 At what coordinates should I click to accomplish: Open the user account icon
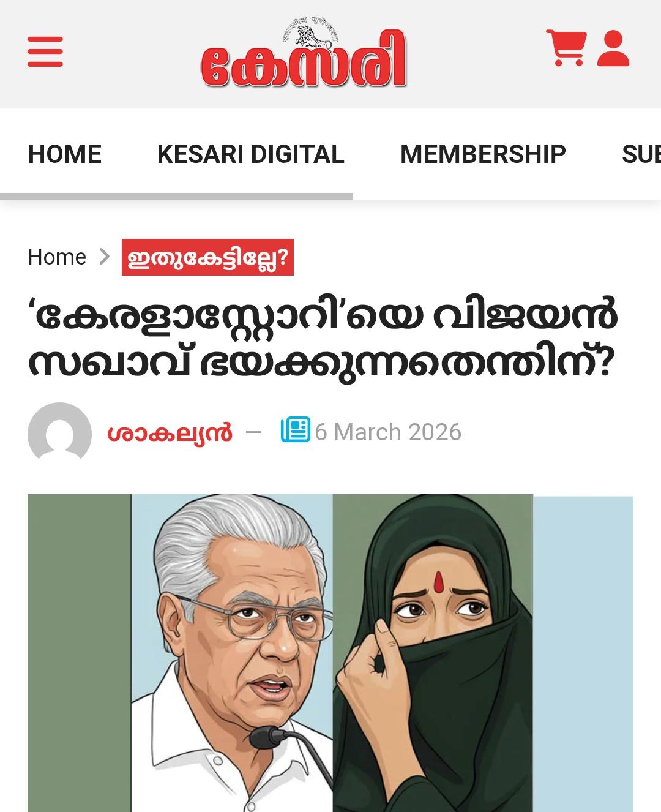pos(613,48)
